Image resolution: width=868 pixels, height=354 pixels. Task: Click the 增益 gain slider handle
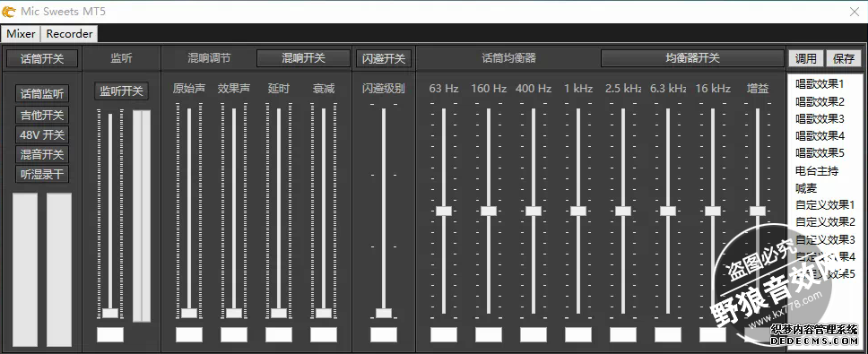[x=758, y=211]
